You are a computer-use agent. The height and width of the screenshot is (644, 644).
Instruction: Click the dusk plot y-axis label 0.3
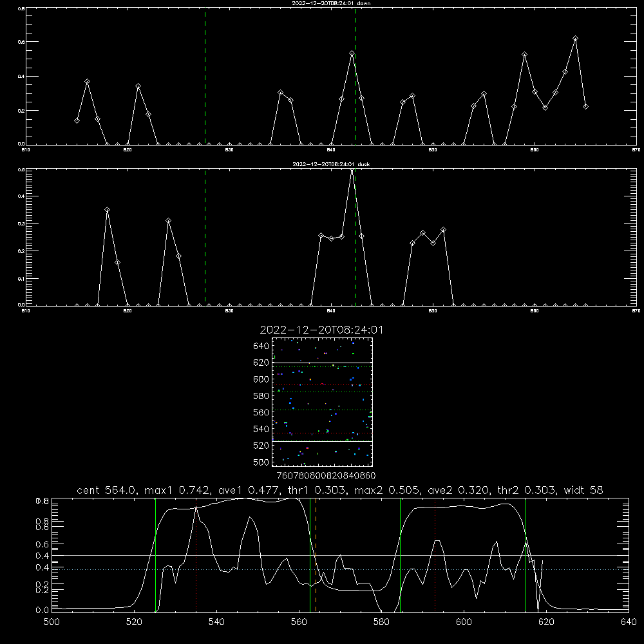(x=22, y=224)
